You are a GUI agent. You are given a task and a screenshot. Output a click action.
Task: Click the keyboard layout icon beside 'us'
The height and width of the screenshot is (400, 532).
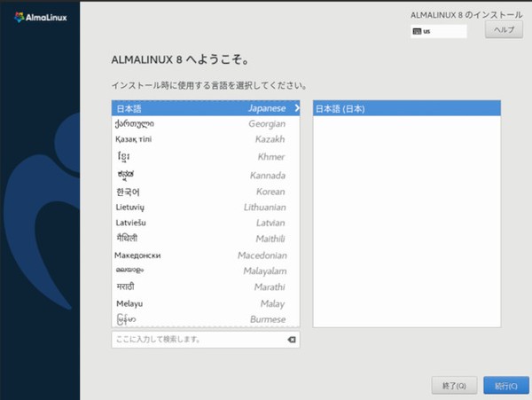coord(417,32)
